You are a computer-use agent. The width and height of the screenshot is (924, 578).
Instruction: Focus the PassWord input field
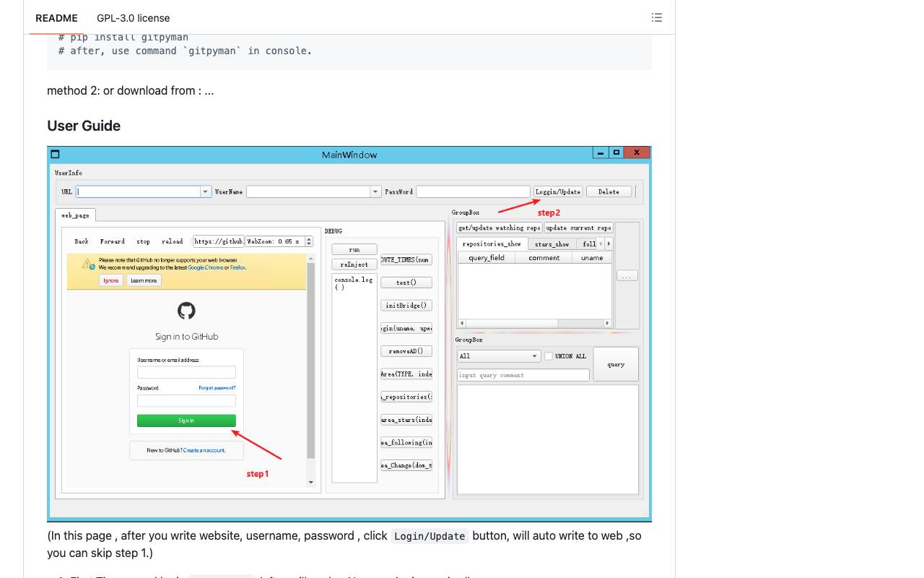point(473,191)
